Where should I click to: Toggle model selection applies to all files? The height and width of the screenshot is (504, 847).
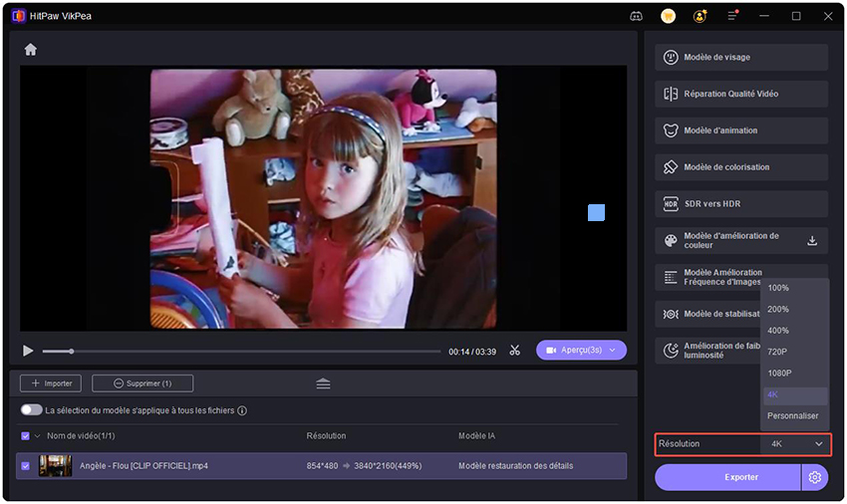coord(31,410)
